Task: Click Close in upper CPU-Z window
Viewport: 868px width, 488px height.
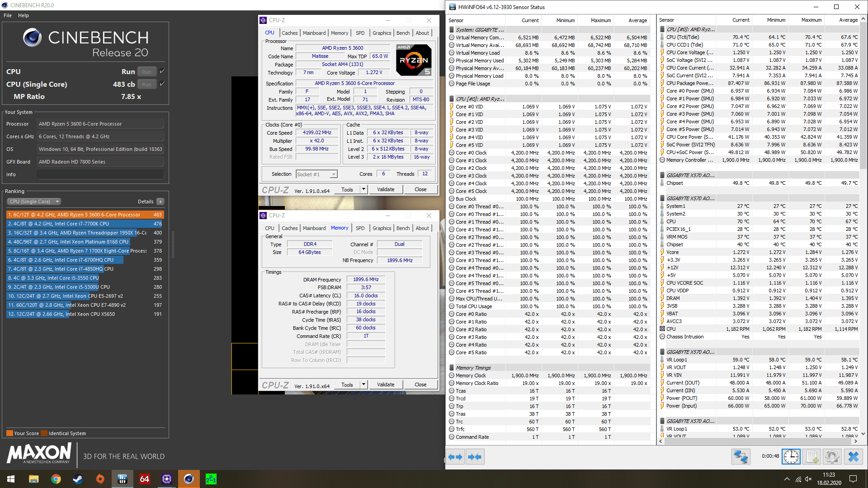Action: click(x=420, y=190)
